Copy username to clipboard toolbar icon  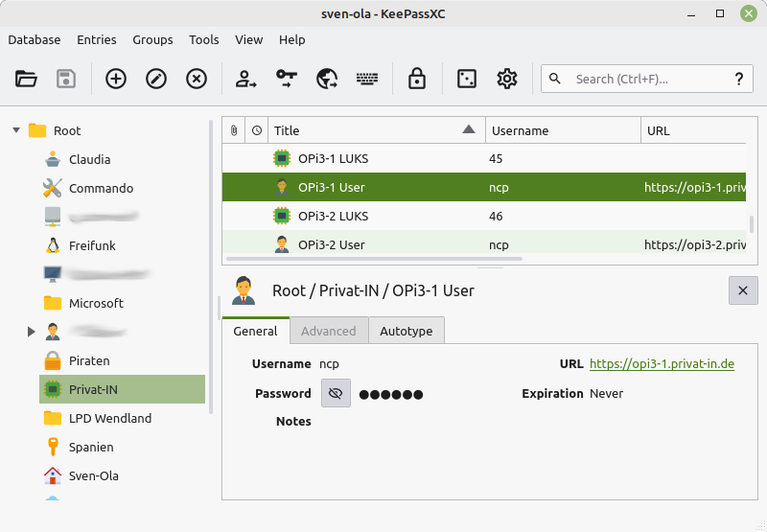246,79
